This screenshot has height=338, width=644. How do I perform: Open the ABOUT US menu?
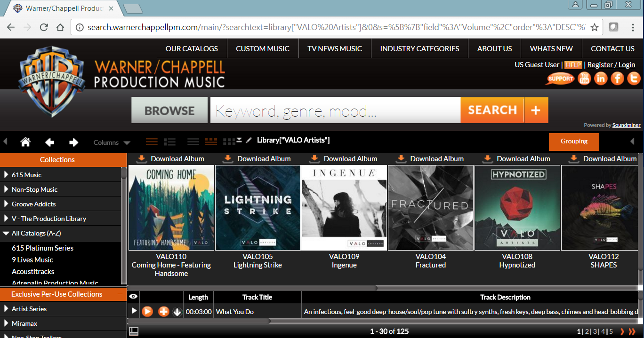[494, 48]
